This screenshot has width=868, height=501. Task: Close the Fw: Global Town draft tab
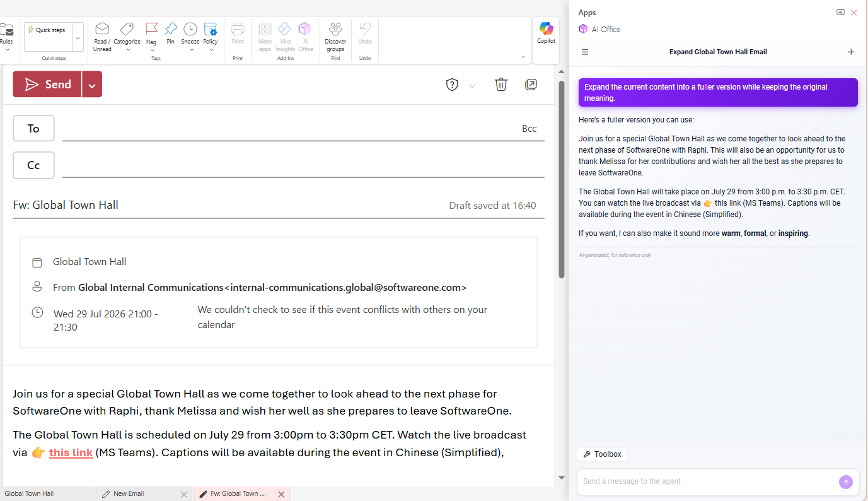[x=282, y=494]
